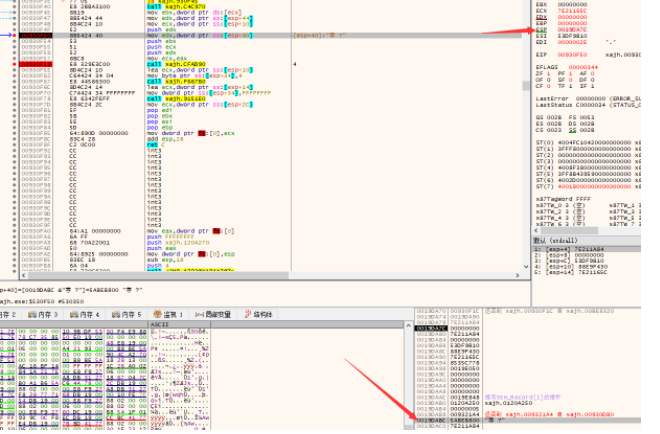Select argument 1: [esp+4] 7E211A84
Screen dimensions: 660x434
point(586,249)
